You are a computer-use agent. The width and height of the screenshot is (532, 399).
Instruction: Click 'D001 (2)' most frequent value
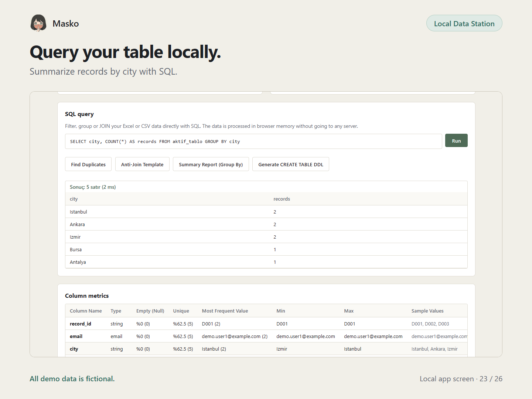211,324
